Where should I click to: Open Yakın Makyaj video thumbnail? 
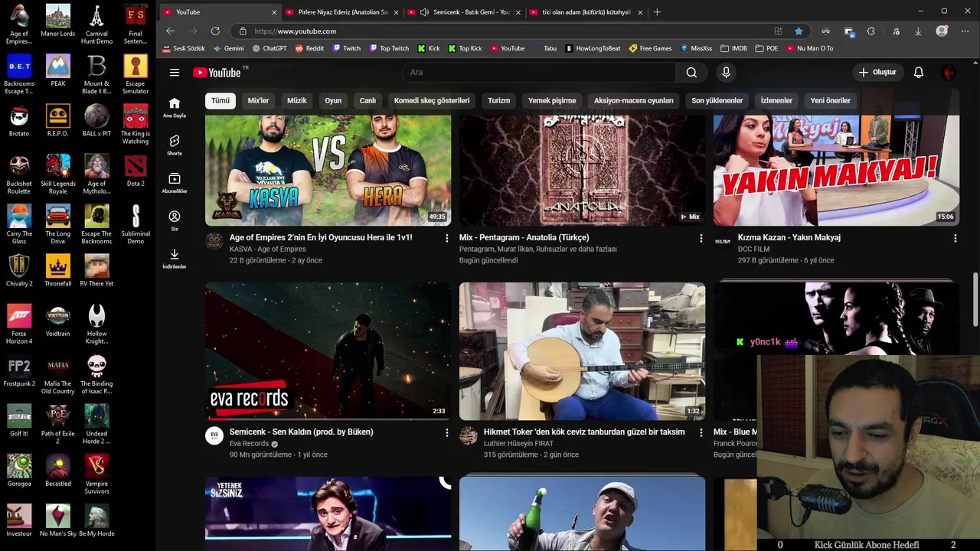(x=836, y=170)
